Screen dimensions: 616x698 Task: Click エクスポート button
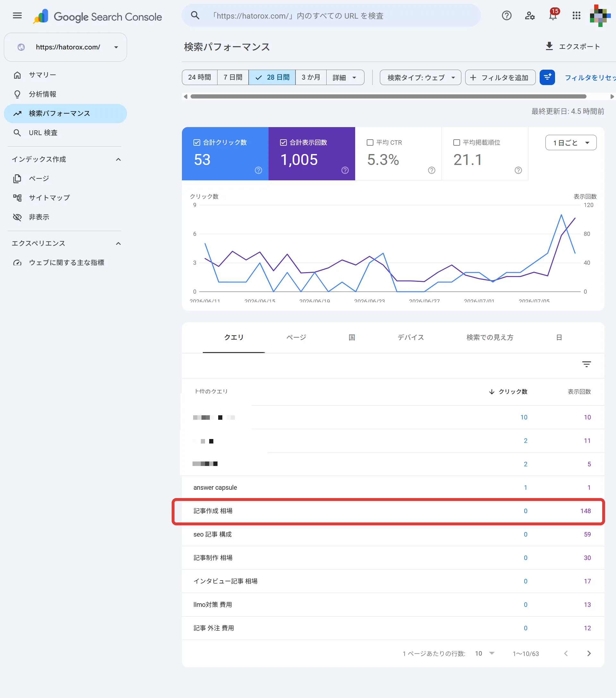click(573, 47)
